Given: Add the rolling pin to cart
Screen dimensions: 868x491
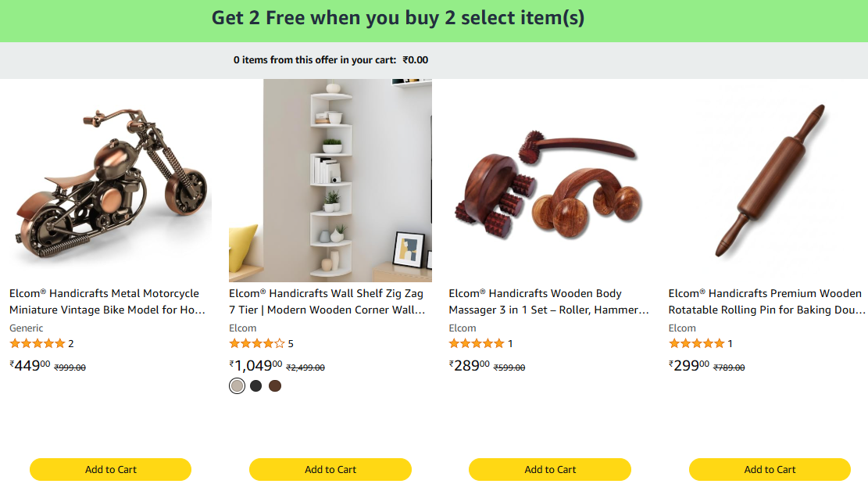Looking at the screenshot, I should pos(770,470).
